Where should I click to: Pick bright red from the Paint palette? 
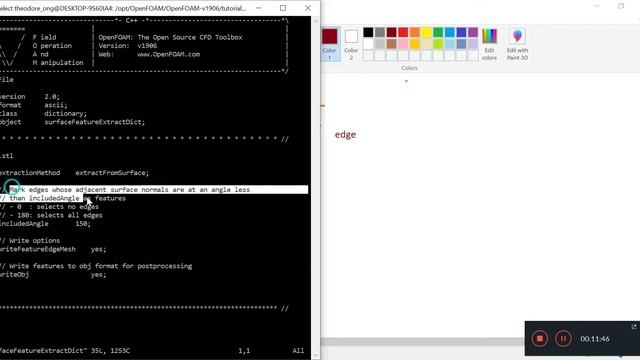(x=403, y=32)
